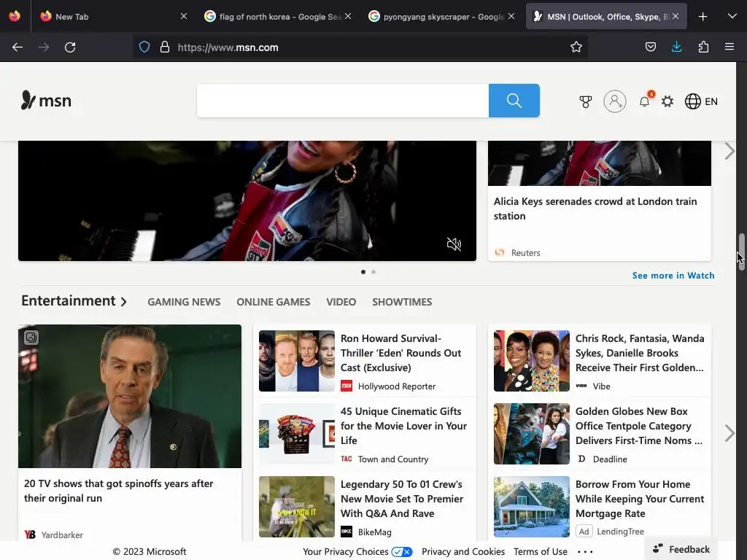Open the gallery icon on spinoffs photo
Image resolution: width=747 pixels, height=560 pixels.
[31, 337]
